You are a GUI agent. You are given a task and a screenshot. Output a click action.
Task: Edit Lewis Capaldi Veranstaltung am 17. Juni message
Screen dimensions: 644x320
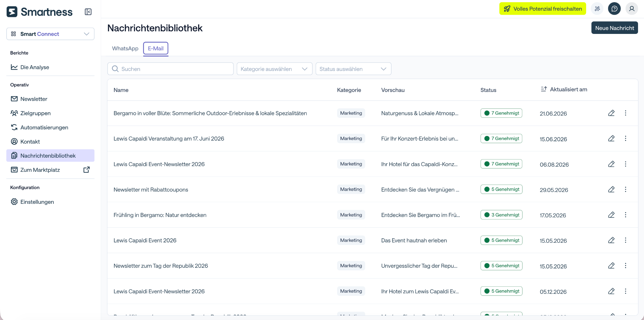pyautogui.click(x=611, y=138)
